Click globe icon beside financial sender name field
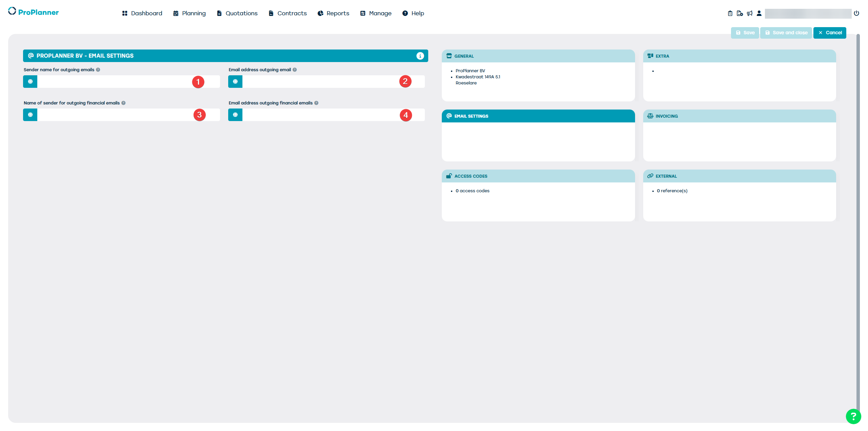Screen dimensions: 868x431 point(30,115)
